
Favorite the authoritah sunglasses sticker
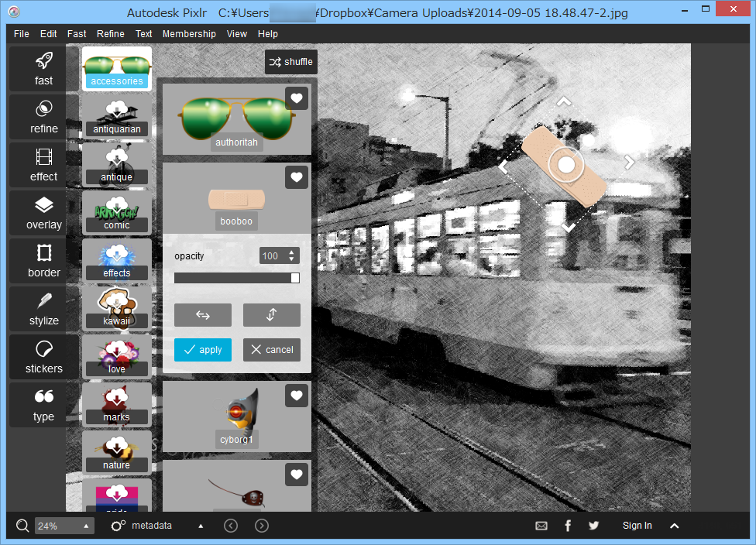pyautogui.click(x=297, y=98)
